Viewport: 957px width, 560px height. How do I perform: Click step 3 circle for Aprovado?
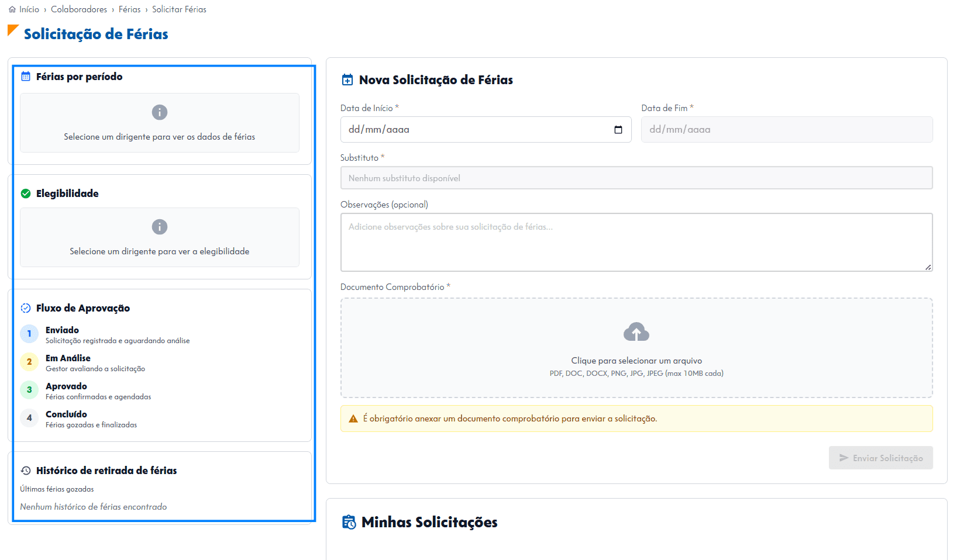pyautogui.click(x=29, y=390)
